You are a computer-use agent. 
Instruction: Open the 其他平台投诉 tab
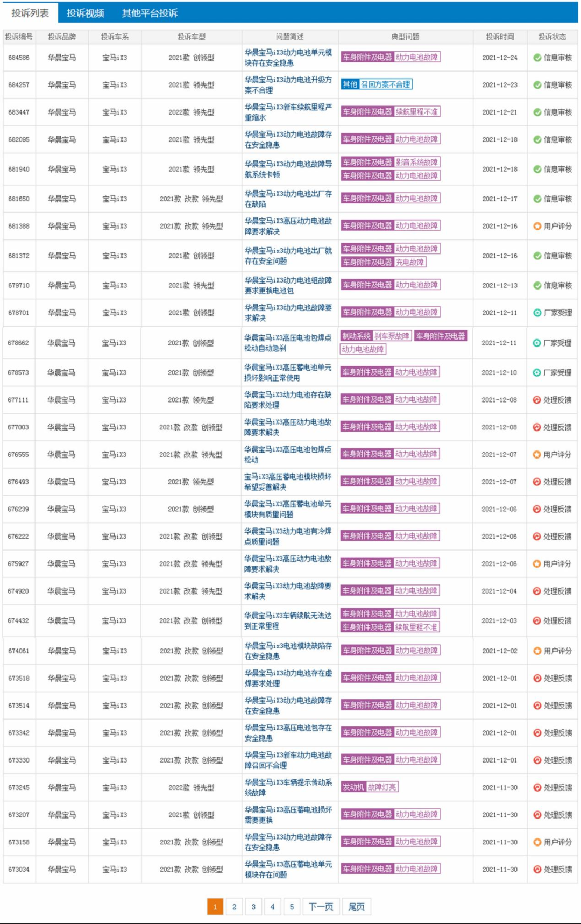[x=150, y=13]
